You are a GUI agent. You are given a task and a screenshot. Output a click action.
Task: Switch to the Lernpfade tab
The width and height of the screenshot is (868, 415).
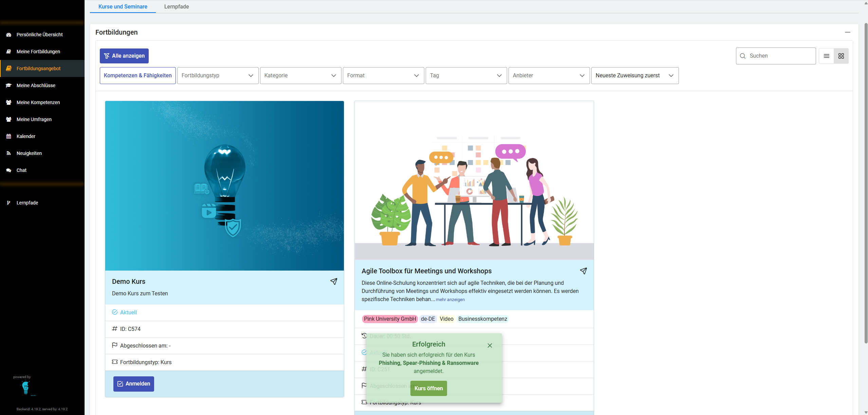[176, 7]
